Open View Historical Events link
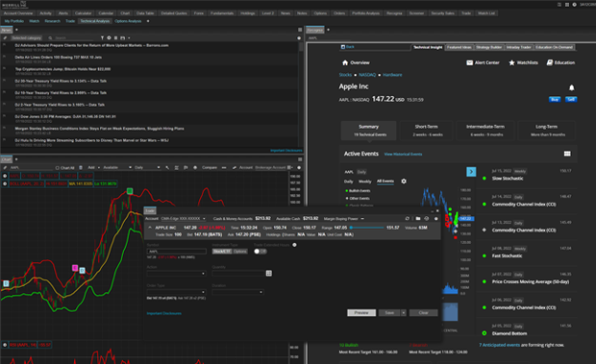 click(x=403, y=154)
